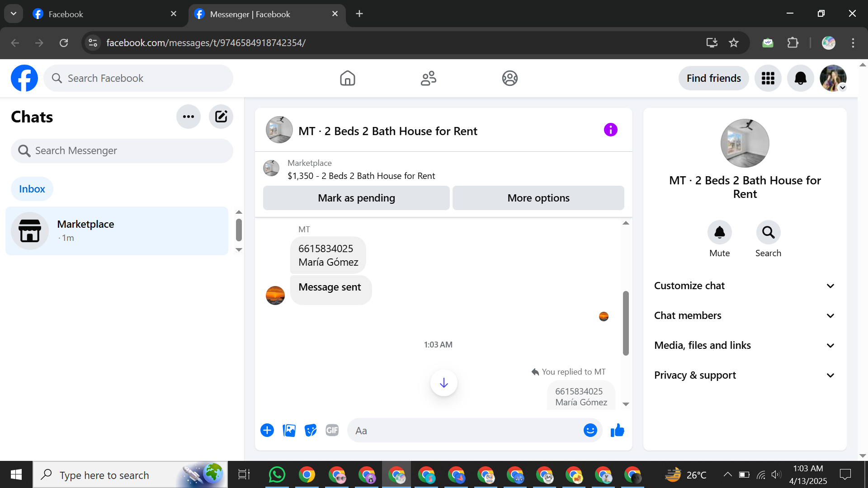Open a new browser tab

tap(359, 14)
